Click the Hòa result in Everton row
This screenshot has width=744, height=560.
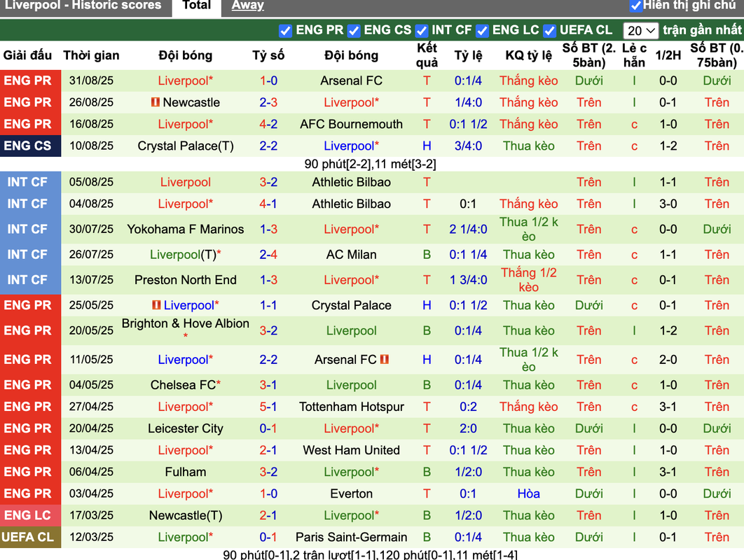528,493
